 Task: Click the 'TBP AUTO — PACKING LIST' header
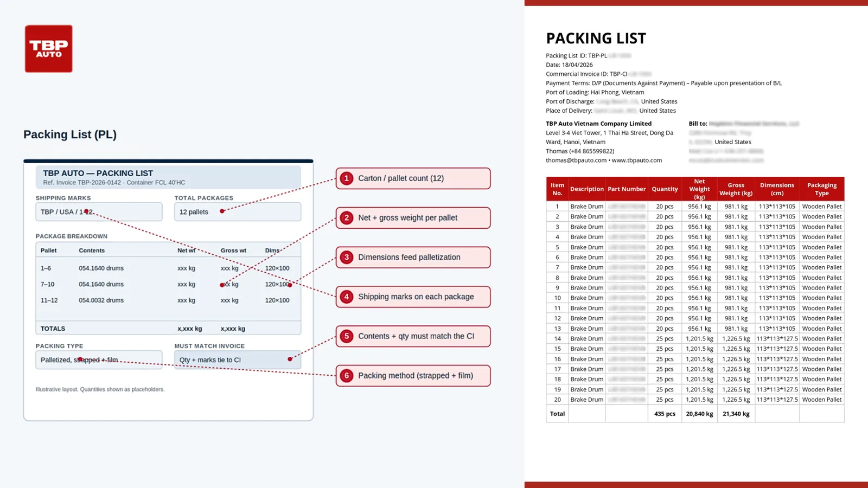click(x=98, y=174)
